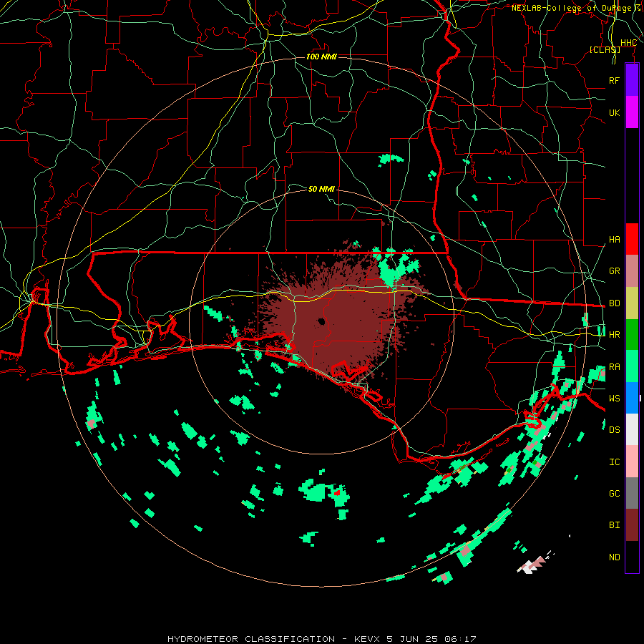Click the RF purple legend swatch
The width and height of the screenshot is (644, 644).
click(632, 80)
